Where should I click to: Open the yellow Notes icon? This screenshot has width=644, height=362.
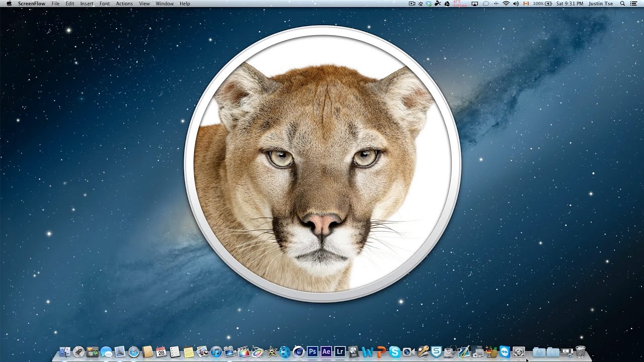coord(189,352)
